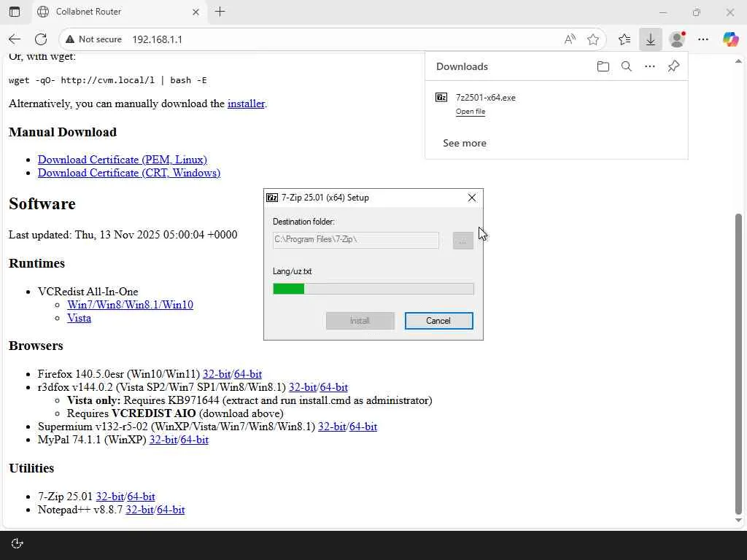Download Supermium v132-r5-02 64-bit

(x=363, y=427)
